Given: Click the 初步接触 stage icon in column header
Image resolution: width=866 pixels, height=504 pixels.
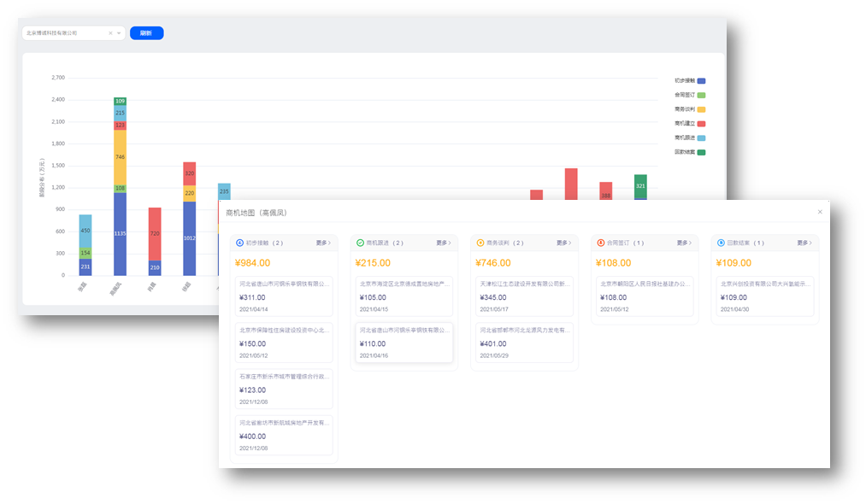Looking at the screenshot, I should (239, 243).
